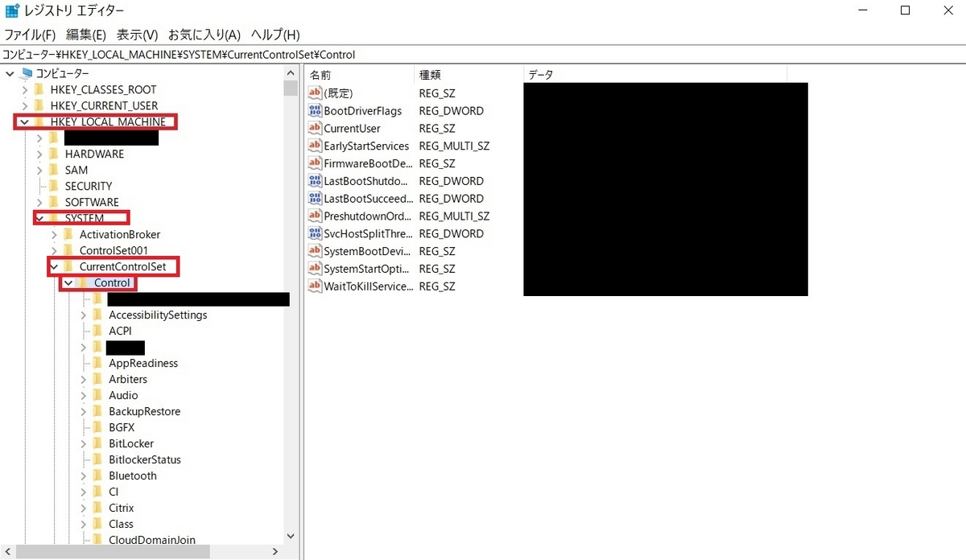Click the SystemStartOpti... string icon
966x560 pixels.
(316, 269)
